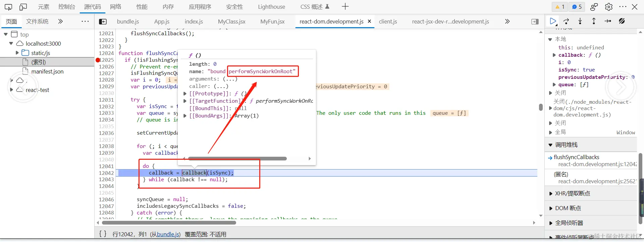644x242 pixels.
Task: Close the react-dom.development.js tab
Action: pos(369,21)
